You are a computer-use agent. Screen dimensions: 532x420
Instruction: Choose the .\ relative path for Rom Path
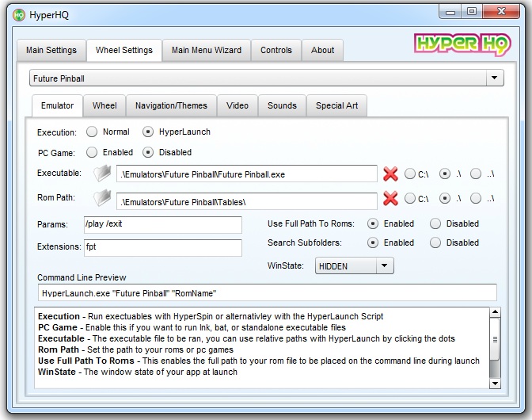[x=445, y=198]
